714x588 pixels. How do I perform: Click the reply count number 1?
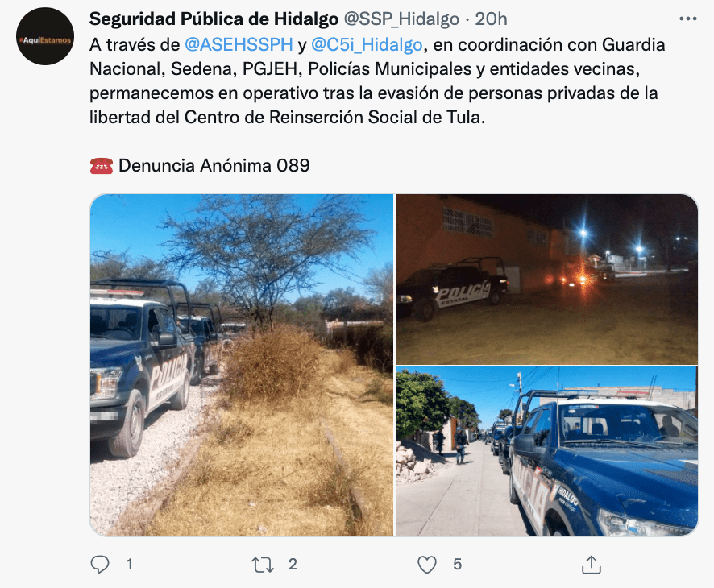129,565
